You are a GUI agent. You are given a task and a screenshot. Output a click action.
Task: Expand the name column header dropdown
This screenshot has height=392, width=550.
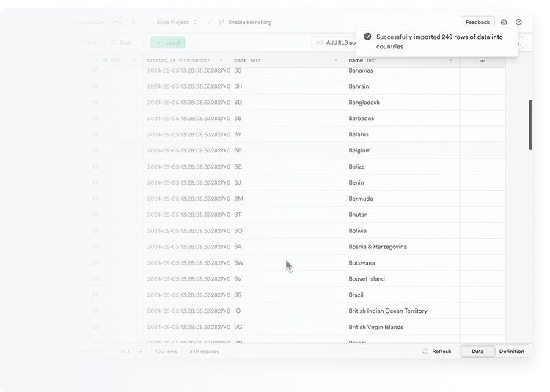click(x=451, y=60)
